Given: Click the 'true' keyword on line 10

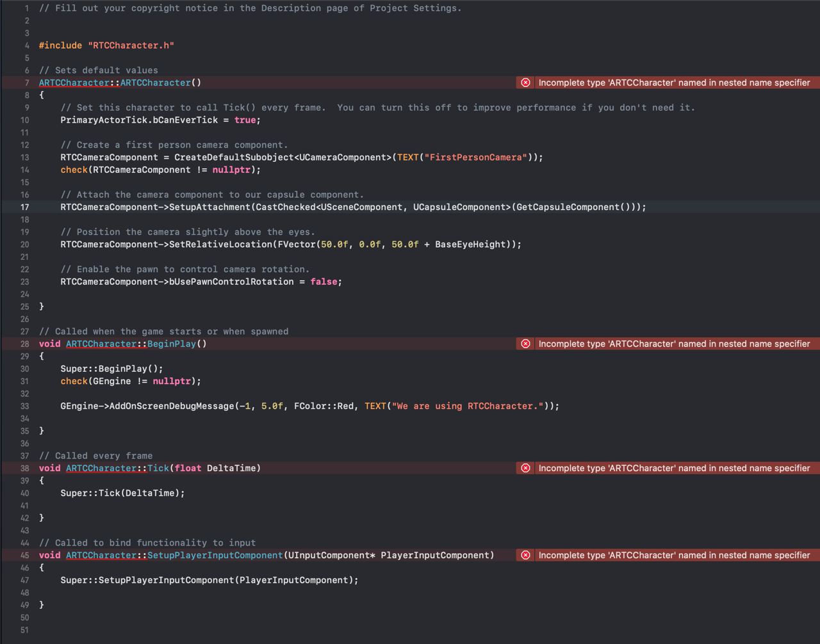Looking at the screenshot, I should pyautogui.click(x=245, y=120).
